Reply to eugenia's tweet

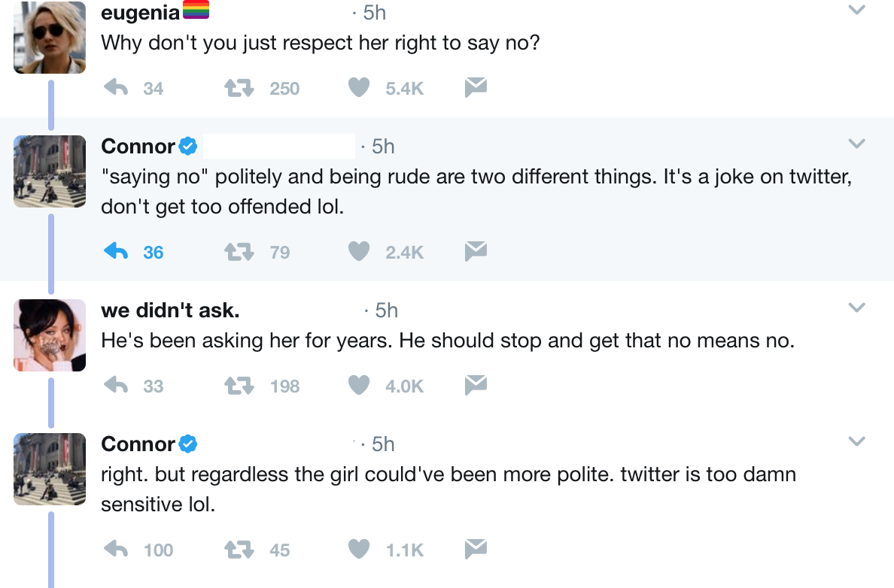(x=115, y=88)
